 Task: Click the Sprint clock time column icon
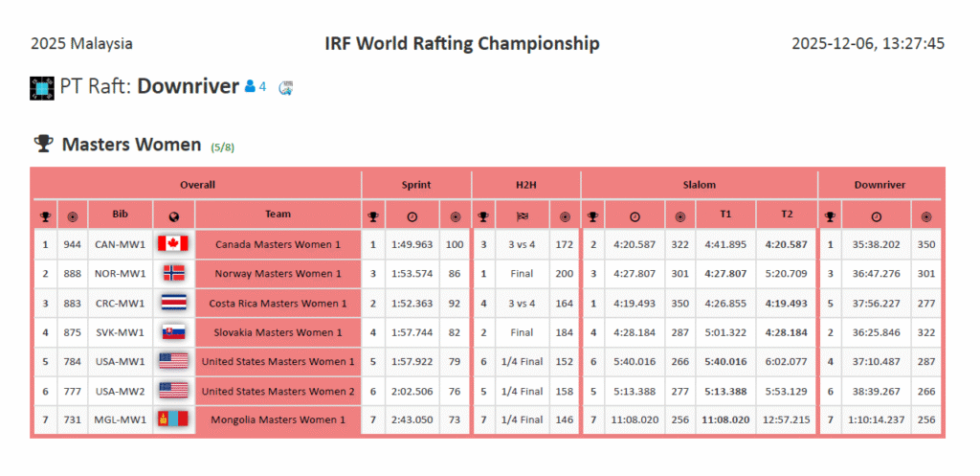pyautogui.click(x=412, y=215)
